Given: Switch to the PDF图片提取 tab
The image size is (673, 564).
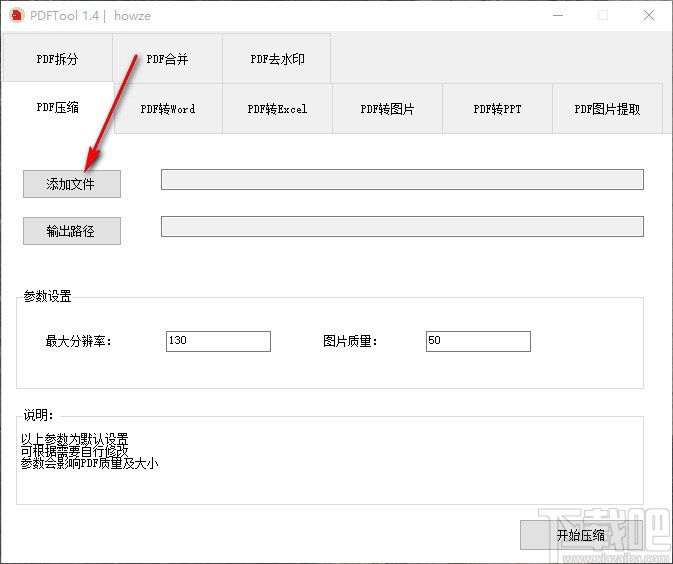Looking at the screenshot, I should coord(607,109).
